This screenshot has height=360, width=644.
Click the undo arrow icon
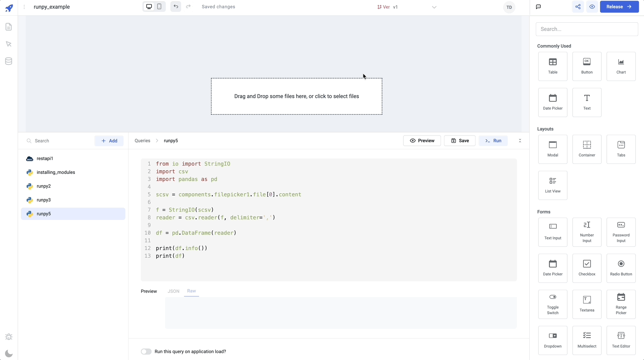176,7
